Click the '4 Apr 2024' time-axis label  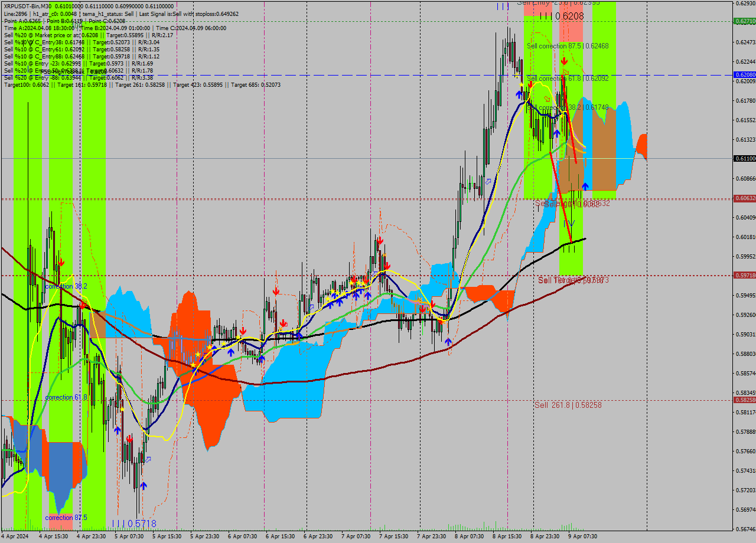pos(15,537)
